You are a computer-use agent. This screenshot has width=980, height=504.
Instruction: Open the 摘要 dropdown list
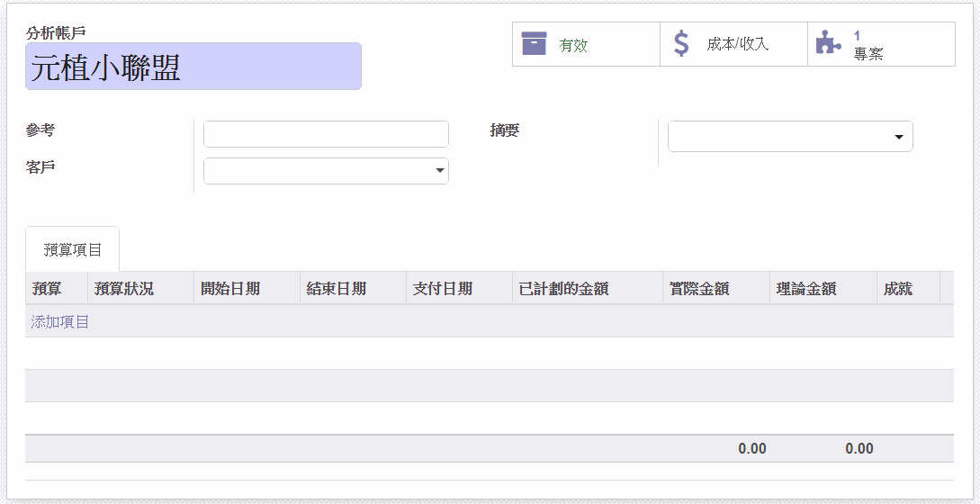click(898, 137)
